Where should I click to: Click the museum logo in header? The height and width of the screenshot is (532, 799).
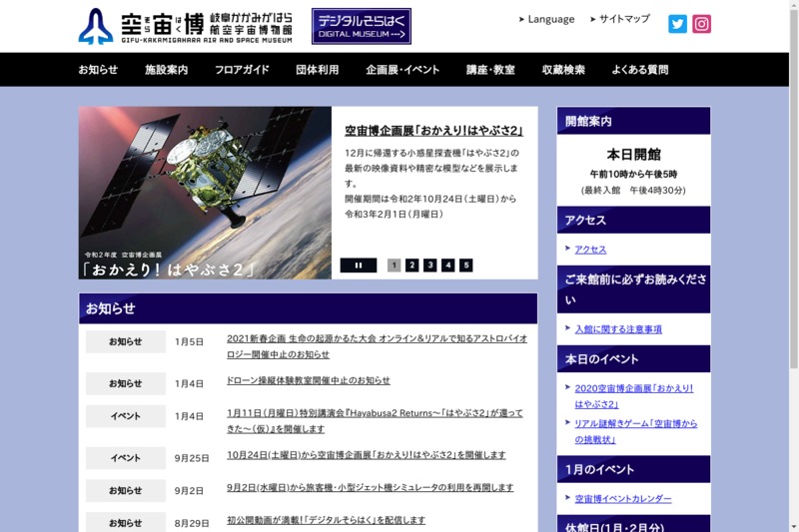click(186, 26)
